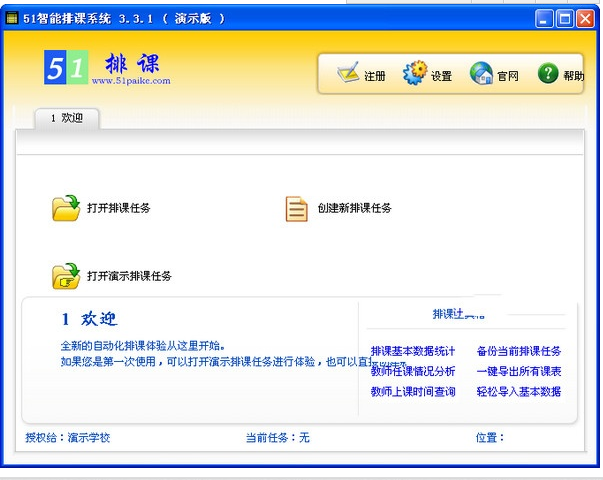Image resolution: width=603 pixels, height=480 pixels.
Task: Click the 打开排课任务 folder icon
Action: coord(66,208)
